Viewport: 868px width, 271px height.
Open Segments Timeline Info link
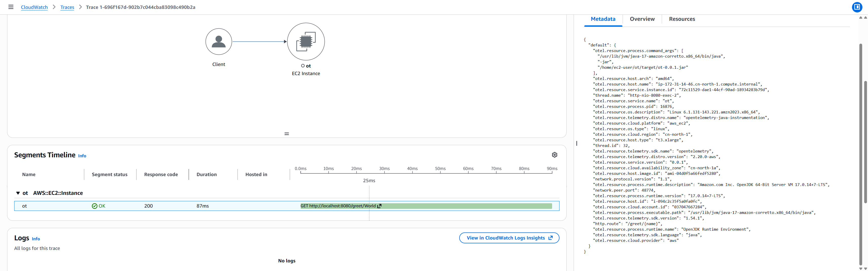tap(82, 156)
